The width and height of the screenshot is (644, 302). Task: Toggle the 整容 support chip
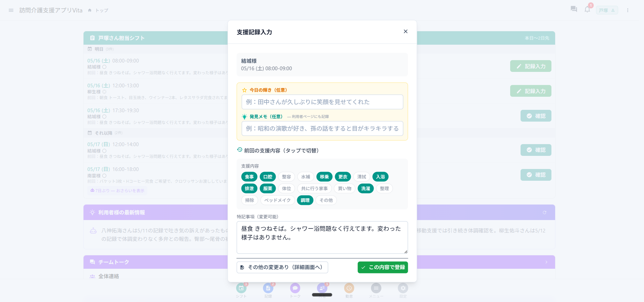pyautogui.click(x=286, y=177)
